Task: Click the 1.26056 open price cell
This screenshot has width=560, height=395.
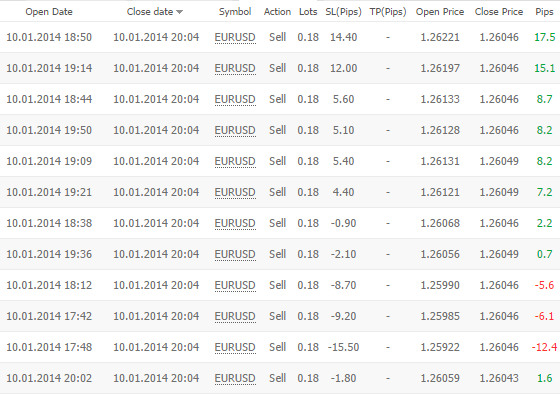Action: pyautogui.click(x=440, y=254)
